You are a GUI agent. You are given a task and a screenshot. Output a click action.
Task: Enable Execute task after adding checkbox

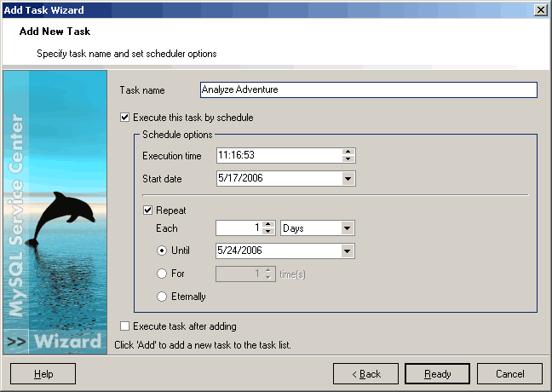pos(124,326)
